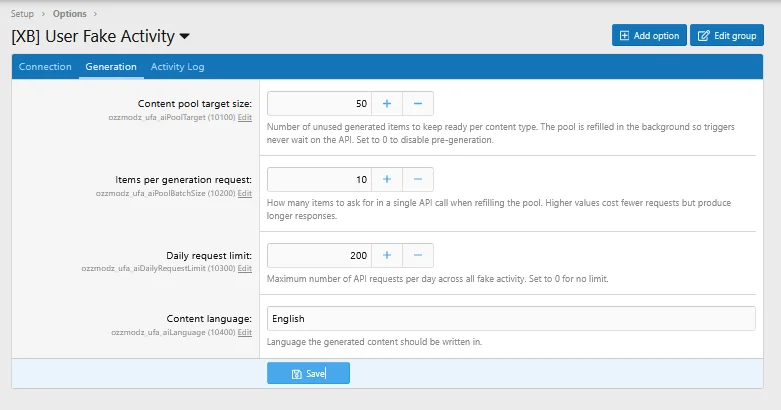The height and width of the screenshot is (410, 781).
Task: Click the Add option button
Action: click(649, 35)
